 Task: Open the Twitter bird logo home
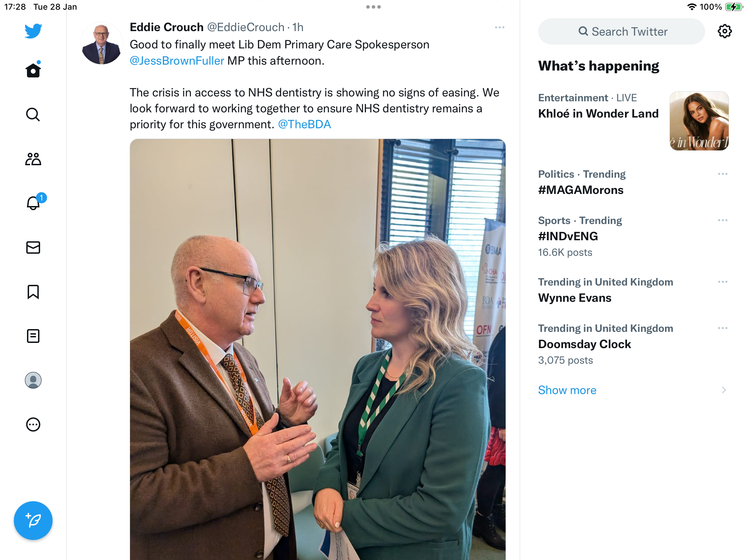click(x=33, y=31)
